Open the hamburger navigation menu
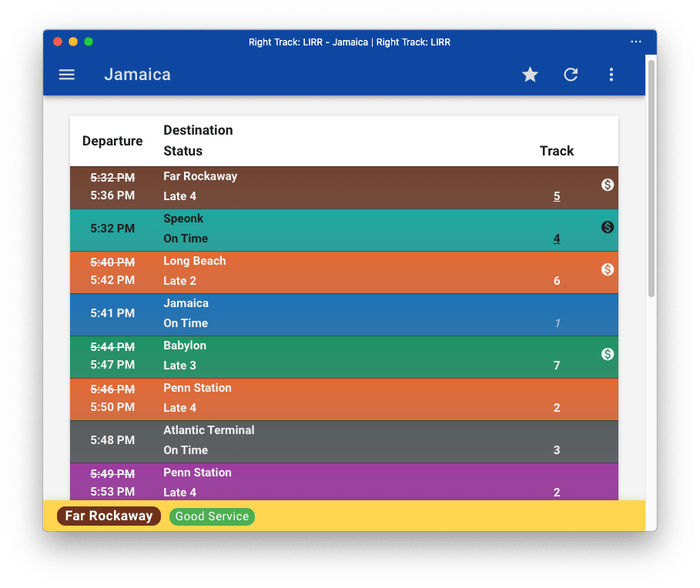This screenshot has height=588, width=700. tap(67, 75)
